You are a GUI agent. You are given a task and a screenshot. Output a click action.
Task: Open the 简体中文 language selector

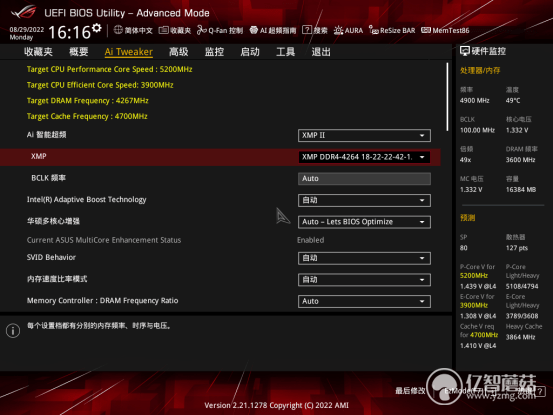point(133,30)
